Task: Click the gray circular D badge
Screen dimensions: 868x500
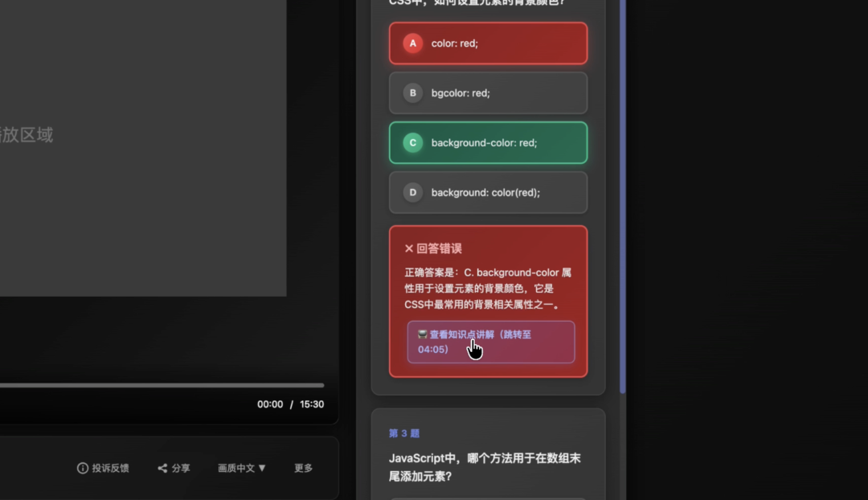Action: 412,193
